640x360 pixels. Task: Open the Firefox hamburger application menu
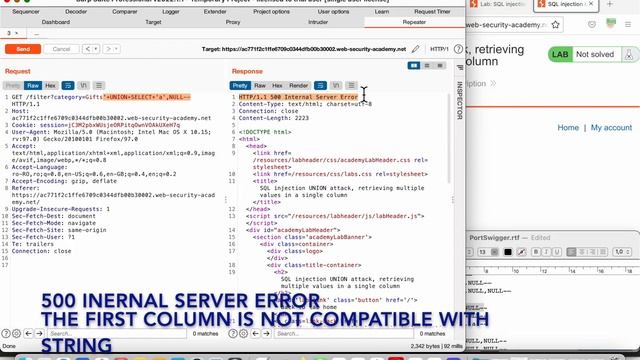point(628,24)
